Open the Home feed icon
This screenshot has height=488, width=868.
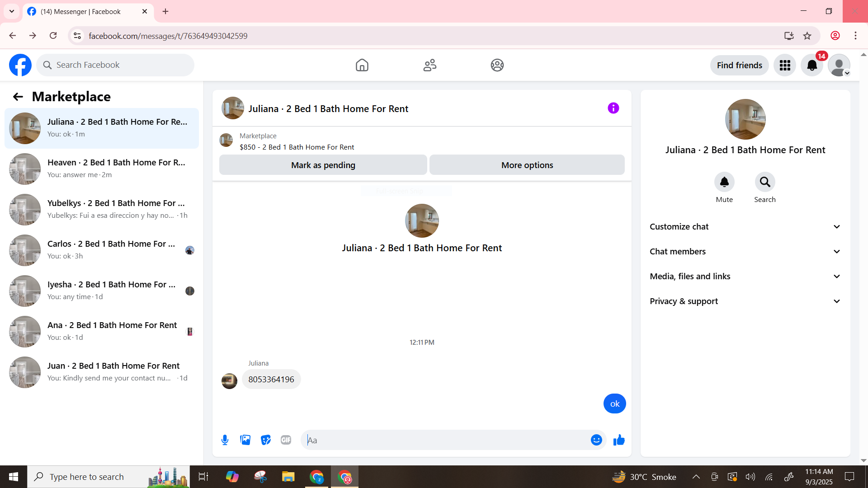point(362,65)
